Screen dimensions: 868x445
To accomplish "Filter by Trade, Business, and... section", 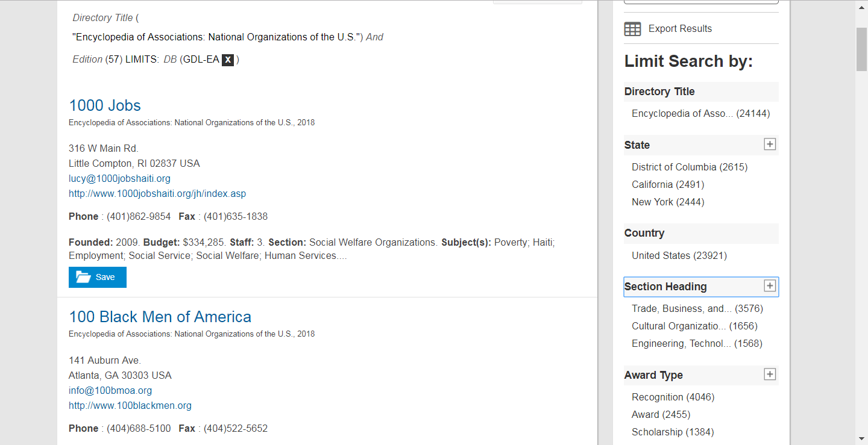I will [697, 308].
